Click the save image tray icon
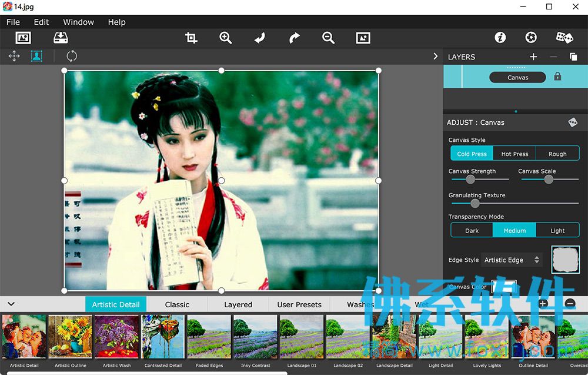Viewport: 588px width, 375px height. tap(61, 38)
